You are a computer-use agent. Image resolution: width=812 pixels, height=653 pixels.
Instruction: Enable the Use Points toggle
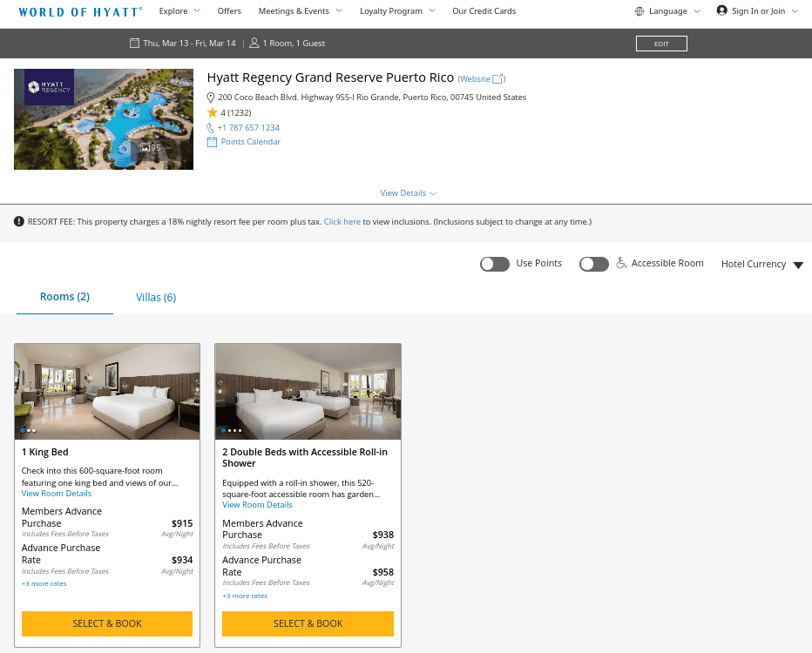click(495, 264)
